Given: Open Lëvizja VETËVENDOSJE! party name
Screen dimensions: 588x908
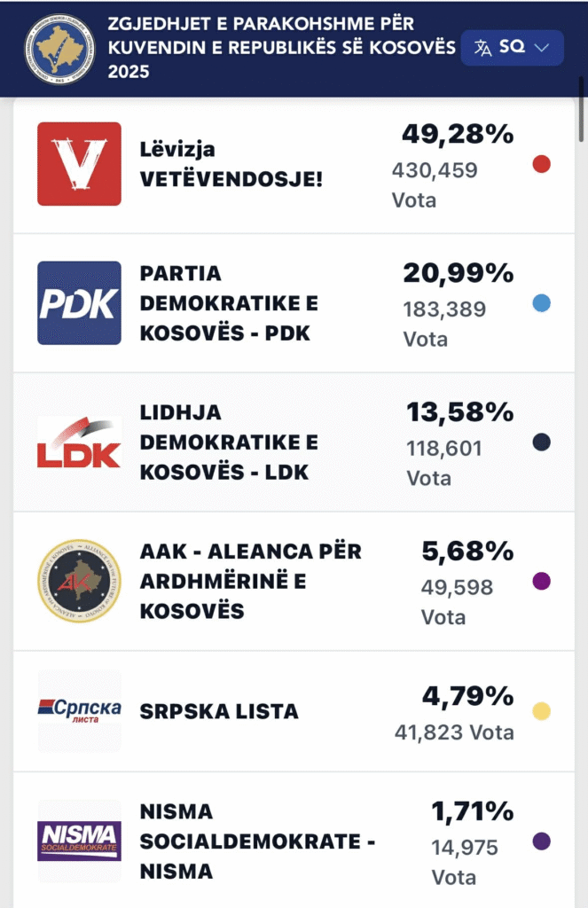Looking at the screenshot, I should tap(231, 164).
